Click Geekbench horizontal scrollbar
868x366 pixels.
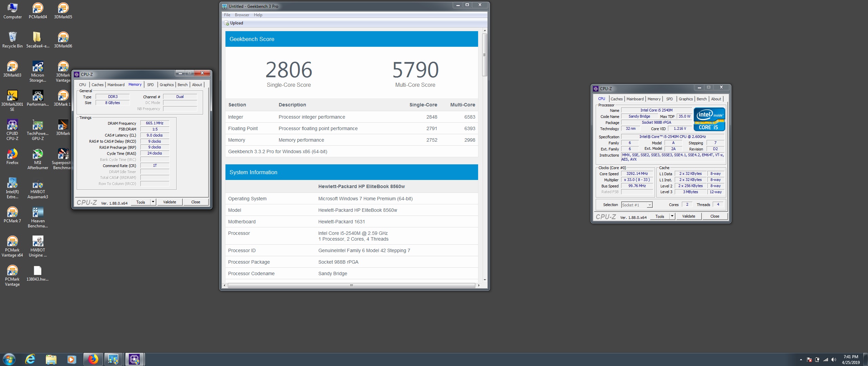352,285
